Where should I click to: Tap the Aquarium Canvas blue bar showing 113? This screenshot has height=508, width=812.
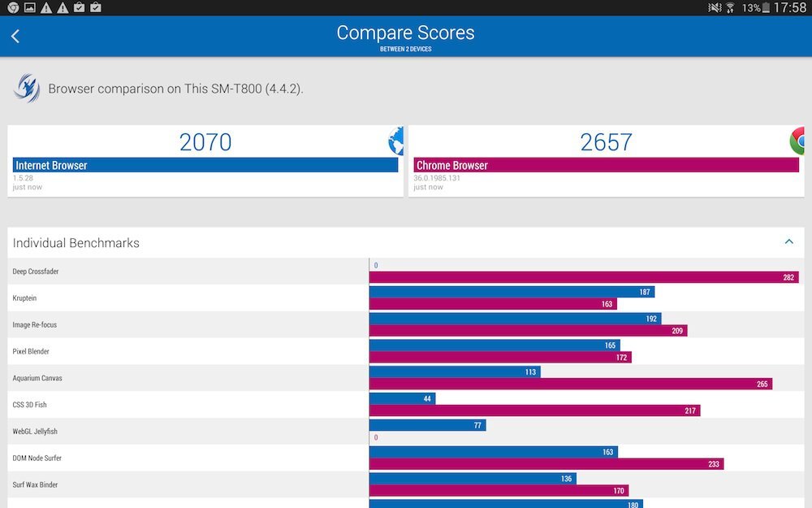coord(455,372)
